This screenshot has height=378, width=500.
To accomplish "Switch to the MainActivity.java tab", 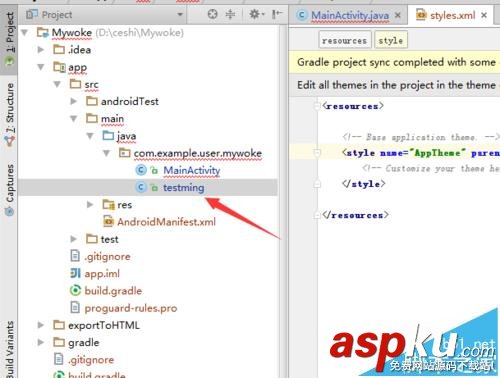I will pyautogui.click(x=350, y=15).
